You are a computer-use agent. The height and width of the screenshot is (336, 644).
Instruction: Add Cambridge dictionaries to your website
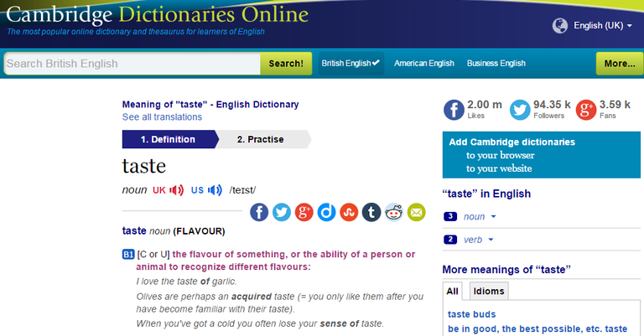coord(499,168)
